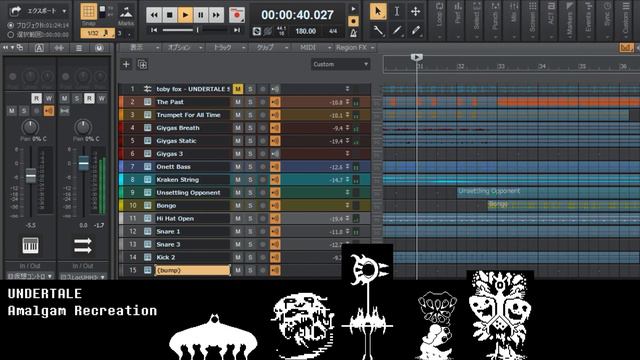Click the 00:00:40.027 time display

[297, 15]
